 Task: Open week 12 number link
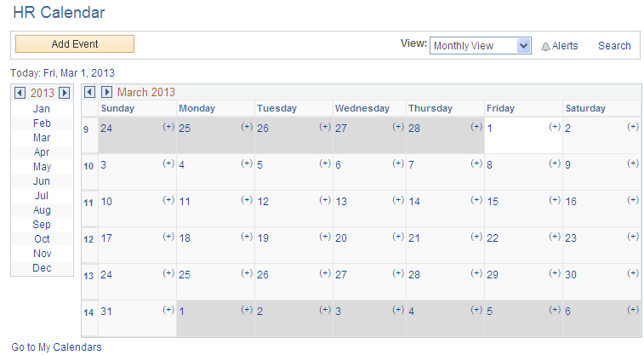click(x=88, y=239)
